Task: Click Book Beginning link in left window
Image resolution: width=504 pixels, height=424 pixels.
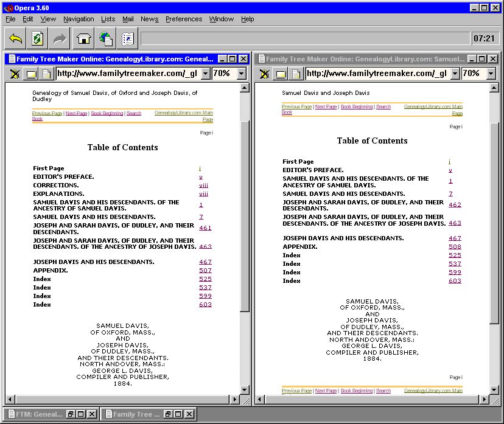Action: (x=107, y=113)
